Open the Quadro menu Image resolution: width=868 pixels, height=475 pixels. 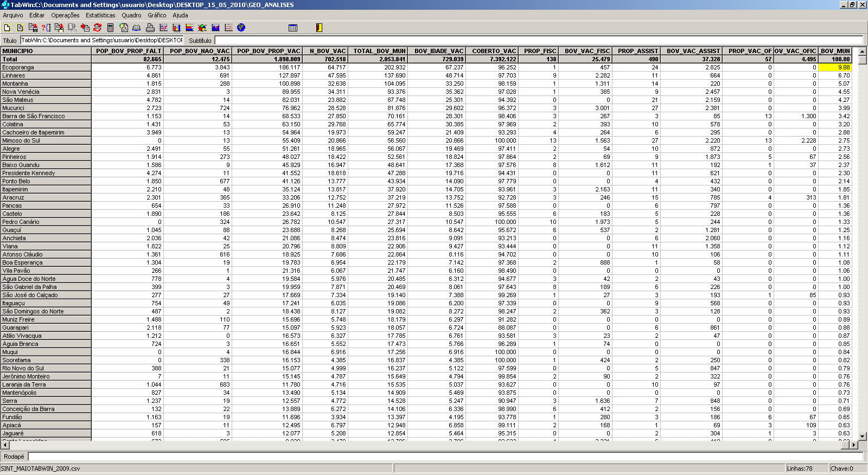131,15
